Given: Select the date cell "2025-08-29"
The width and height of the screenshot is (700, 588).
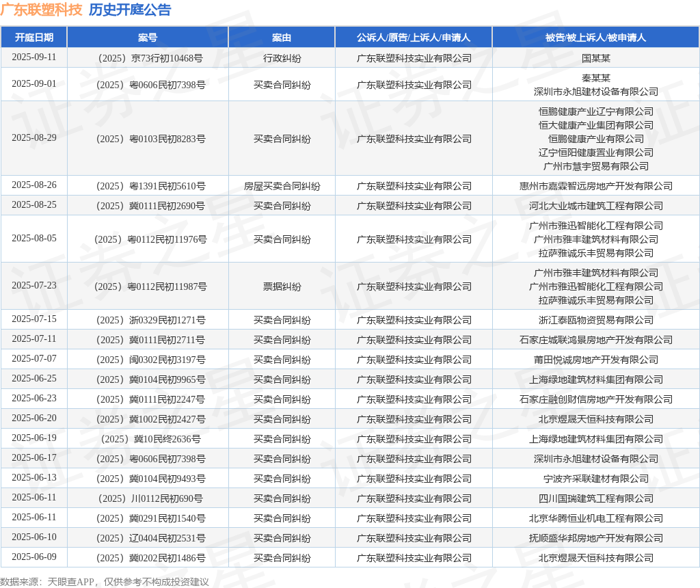Looking at the screenshot, I should click(x=34, y=138).
